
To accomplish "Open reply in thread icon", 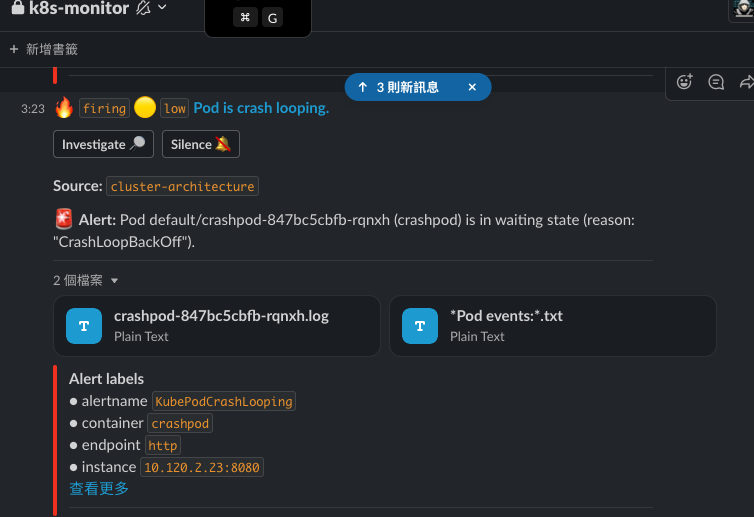I will pos(716,82).
